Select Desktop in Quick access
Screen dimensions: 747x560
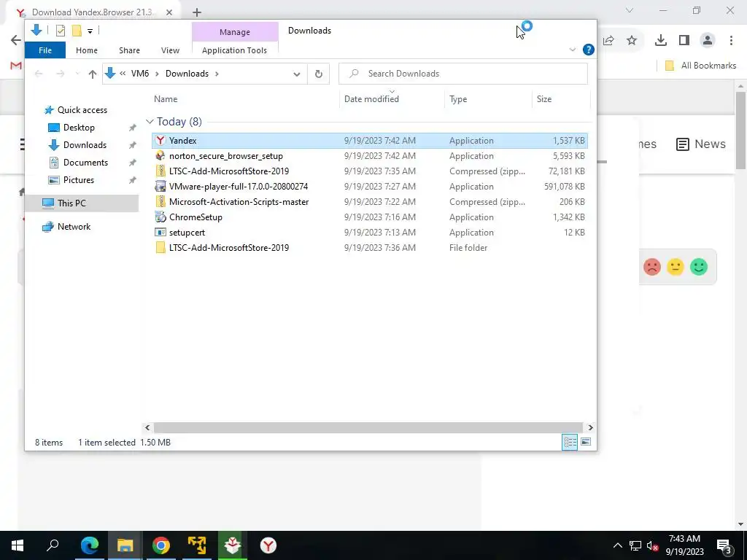pyautogui.click(x=79, y=128)
